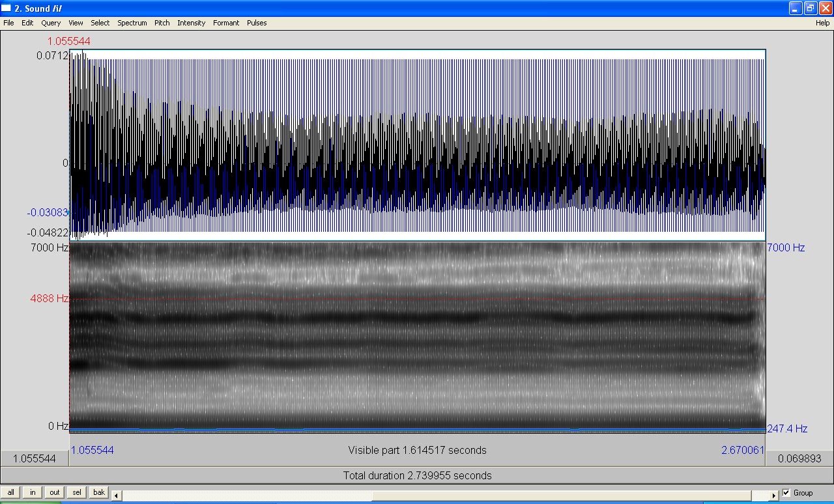
Task: Open the Intensity menu
Action: pyautogui.click(x=192, y=23)
